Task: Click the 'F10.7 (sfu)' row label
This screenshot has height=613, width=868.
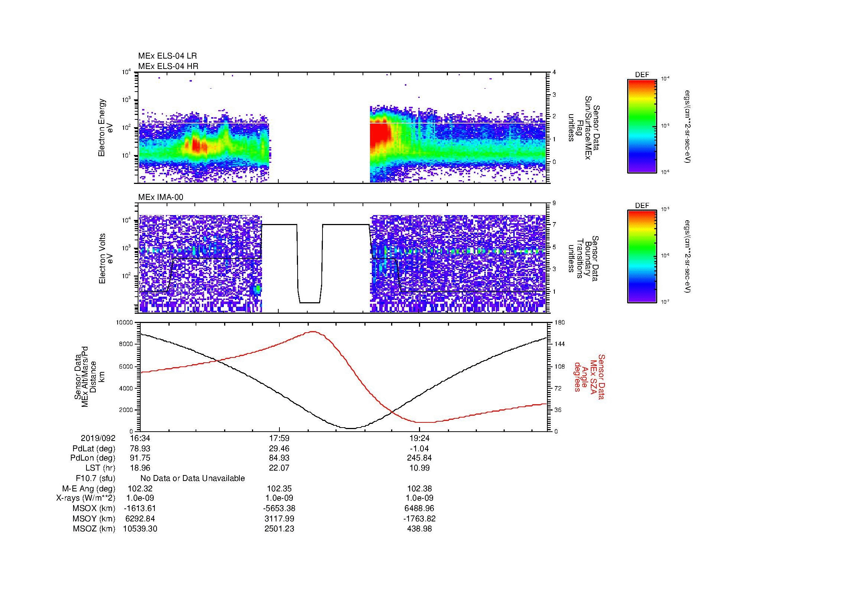Action: click(95, 478)
